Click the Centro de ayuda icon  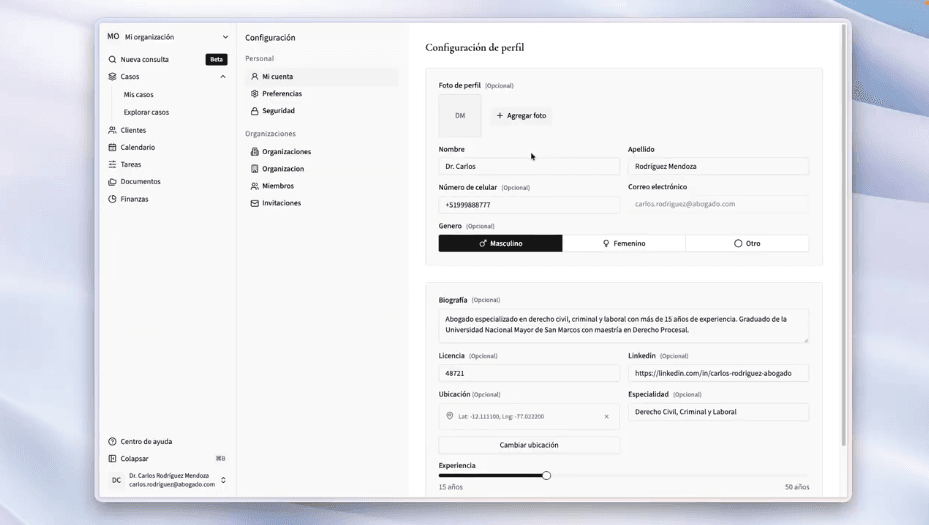point(112,441)
